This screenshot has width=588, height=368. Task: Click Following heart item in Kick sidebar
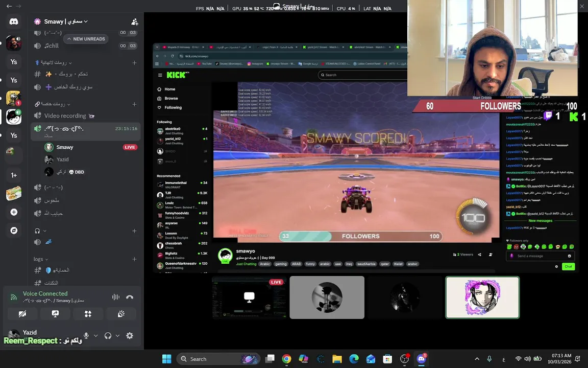[x=169, y=107]
